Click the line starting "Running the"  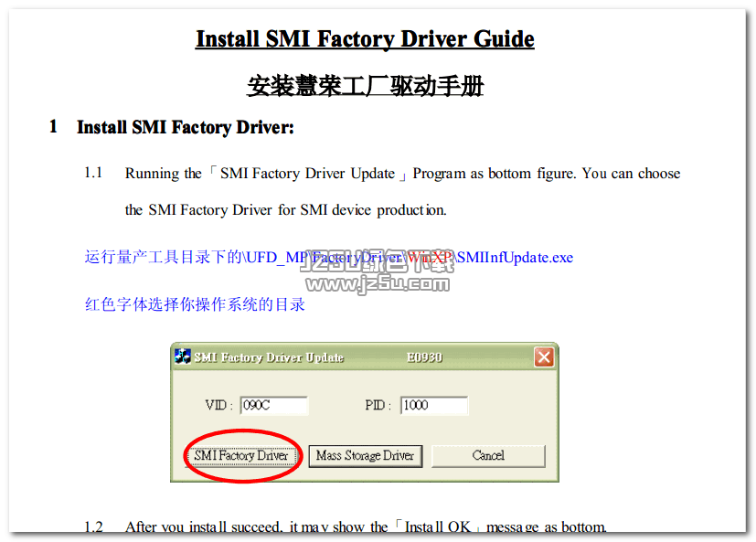(402, 173)
